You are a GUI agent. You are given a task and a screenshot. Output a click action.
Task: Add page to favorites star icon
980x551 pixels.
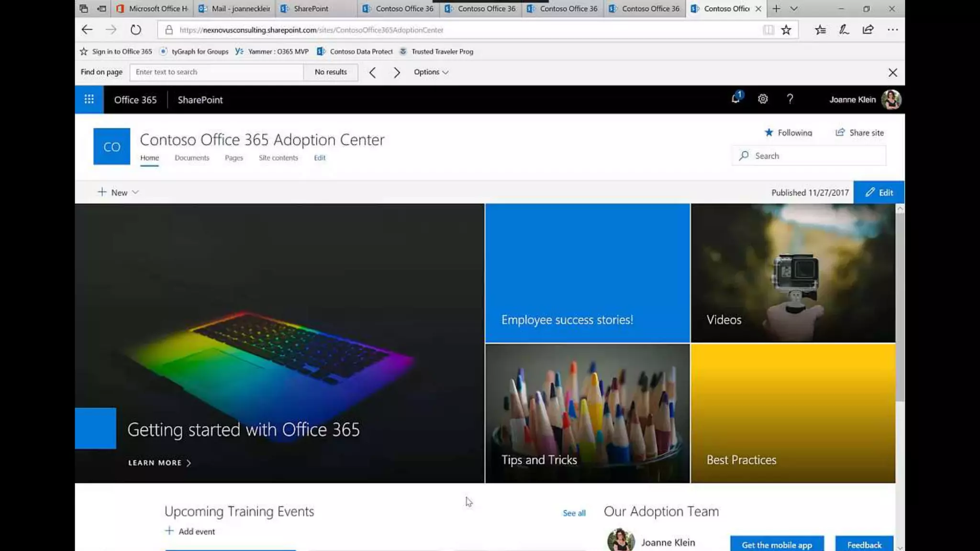[786, 30]
